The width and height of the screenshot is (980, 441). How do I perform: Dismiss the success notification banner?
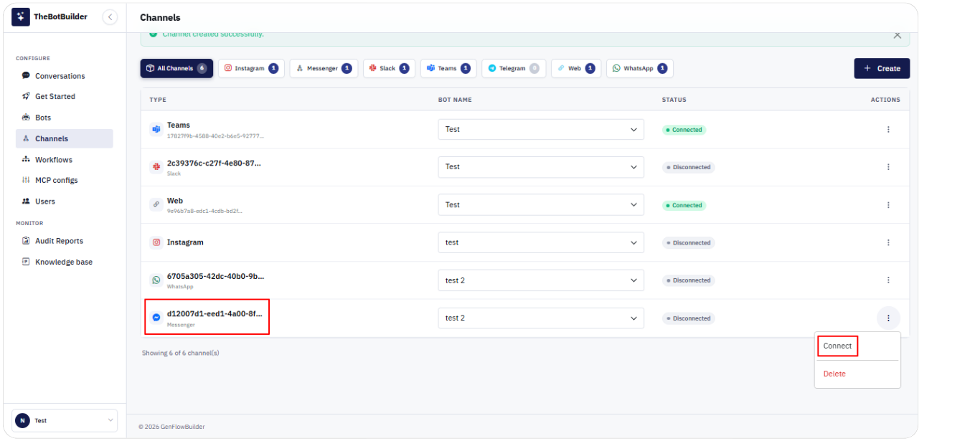897,34
